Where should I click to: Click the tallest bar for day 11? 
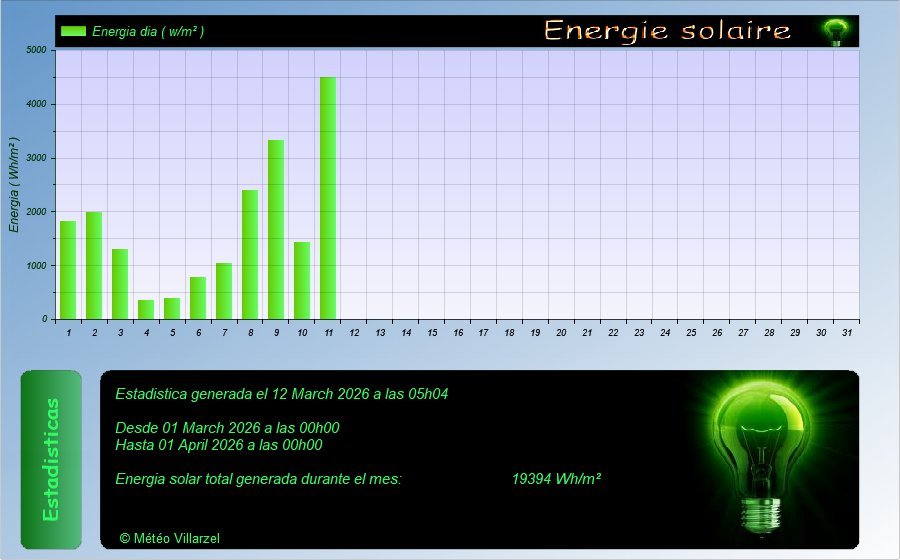point(328,198)
